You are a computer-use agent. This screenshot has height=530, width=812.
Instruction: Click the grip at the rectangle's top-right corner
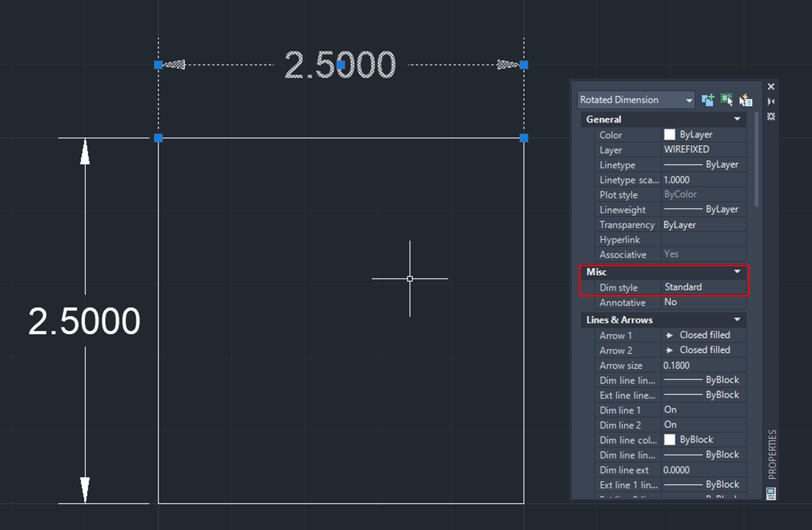click(x=524, y=138)
